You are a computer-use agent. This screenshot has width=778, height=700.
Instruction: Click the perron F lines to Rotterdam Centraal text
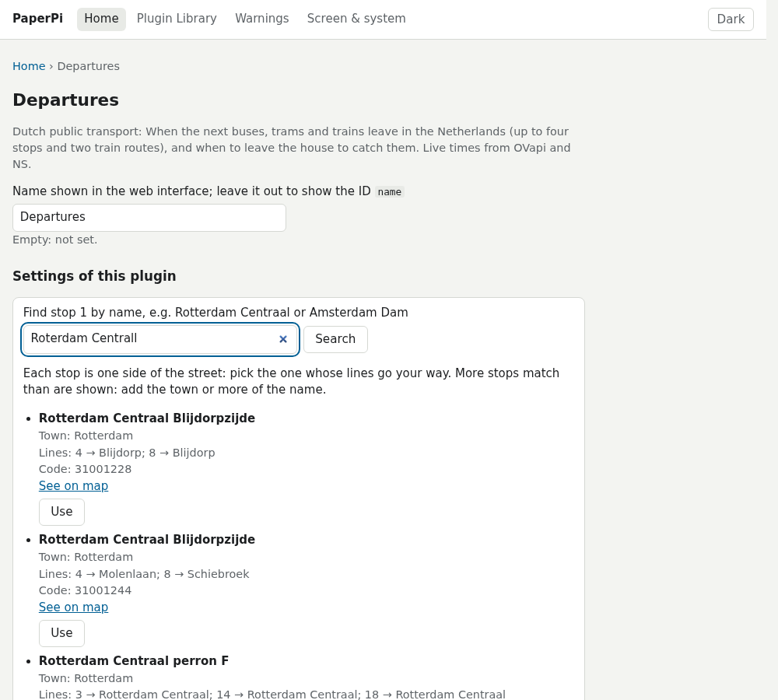pyautogui.click(x=272, y=695)
